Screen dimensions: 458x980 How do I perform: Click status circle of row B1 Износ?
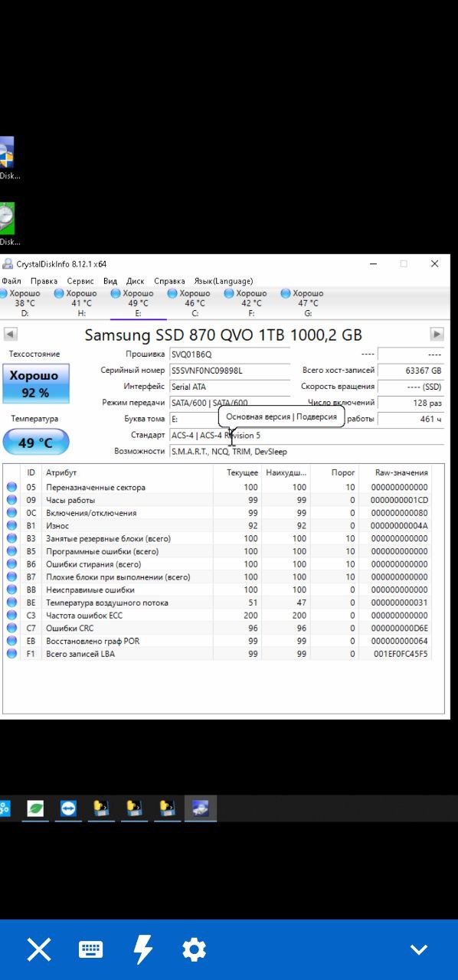(x=11, y=526)
